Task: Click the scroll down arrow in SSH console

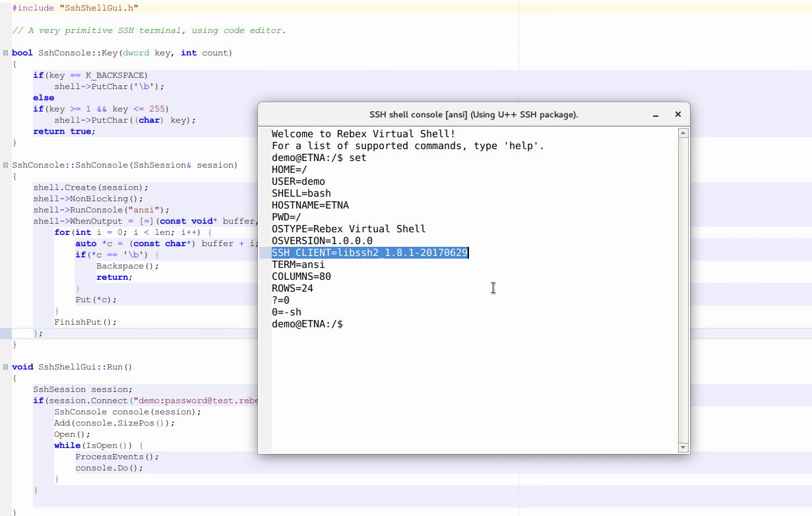Action: pyautogui.click(x=683, y=447)
